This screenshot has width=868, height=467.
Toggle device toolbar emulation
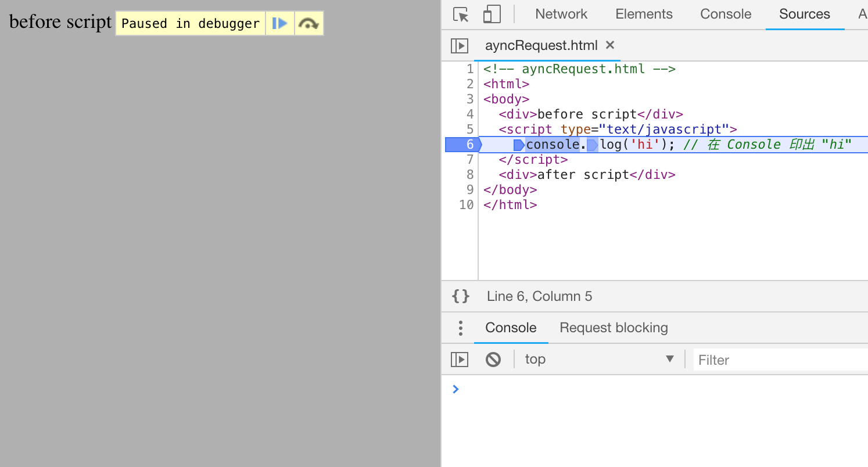tap(492, 15)
